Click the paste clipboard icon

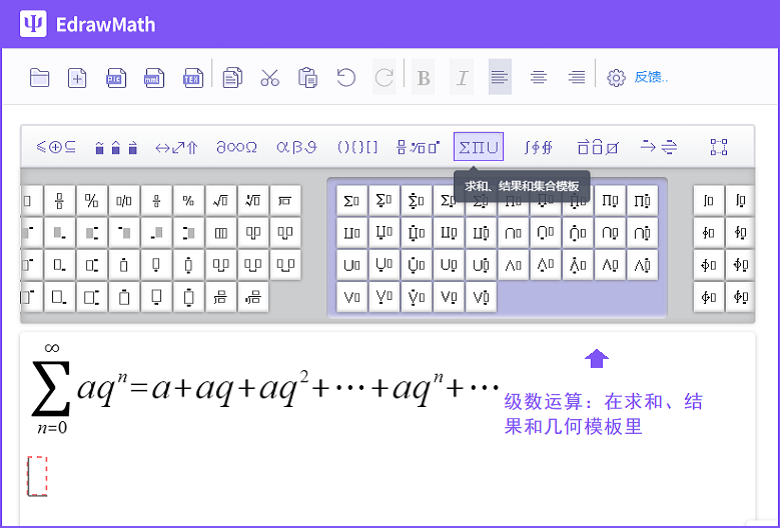(x=308, y=78)
